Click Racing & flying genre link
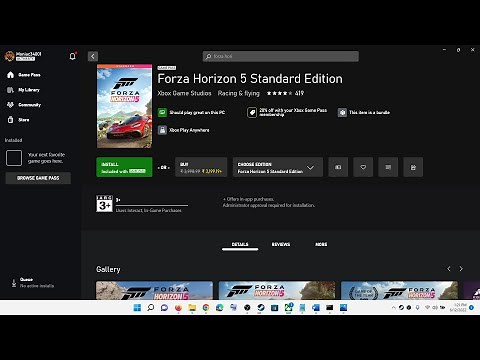 click(239, 93)
